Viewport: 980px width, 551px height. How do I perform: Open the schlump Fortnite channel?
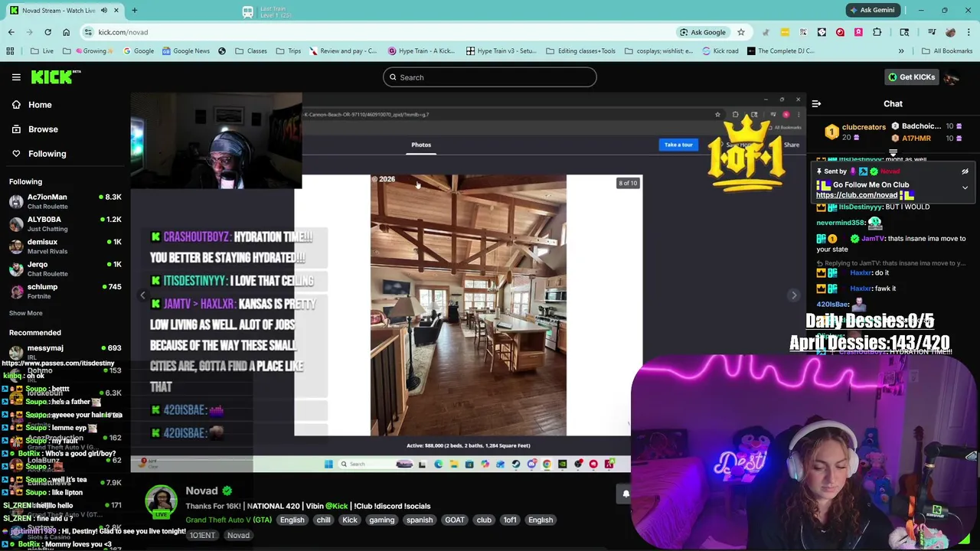(65, 291)
